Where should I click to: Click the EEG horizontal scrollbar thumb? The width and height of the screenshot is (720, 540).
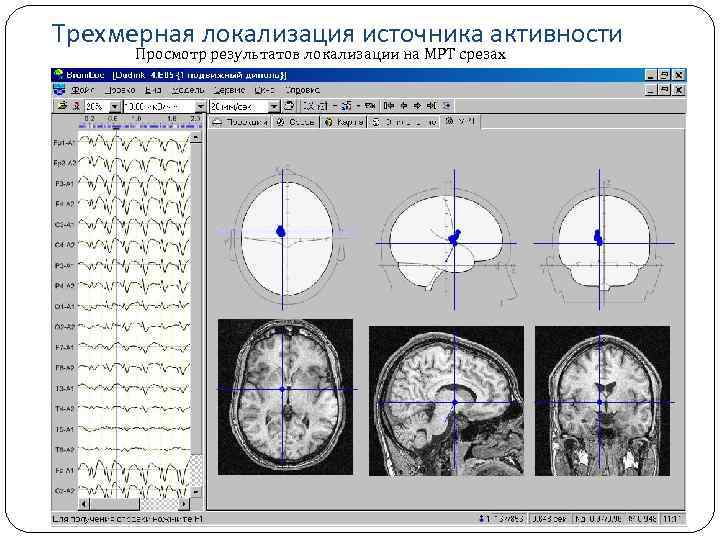(114, 504)
